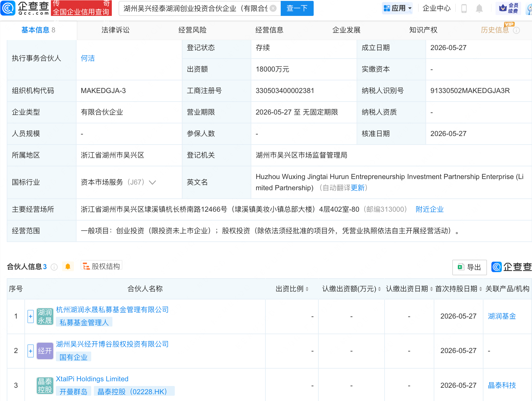Click 湖州市吴兴区市场监督管理局 text

(301, 155)
